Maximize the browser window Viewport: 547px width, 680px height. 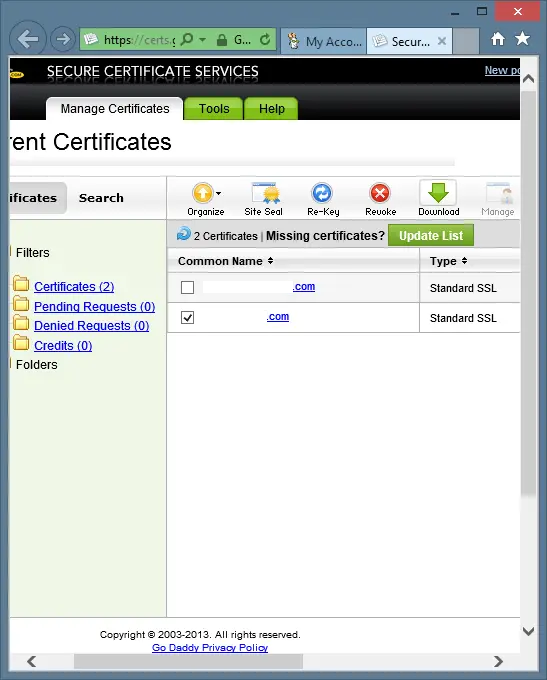click(482, 11)
